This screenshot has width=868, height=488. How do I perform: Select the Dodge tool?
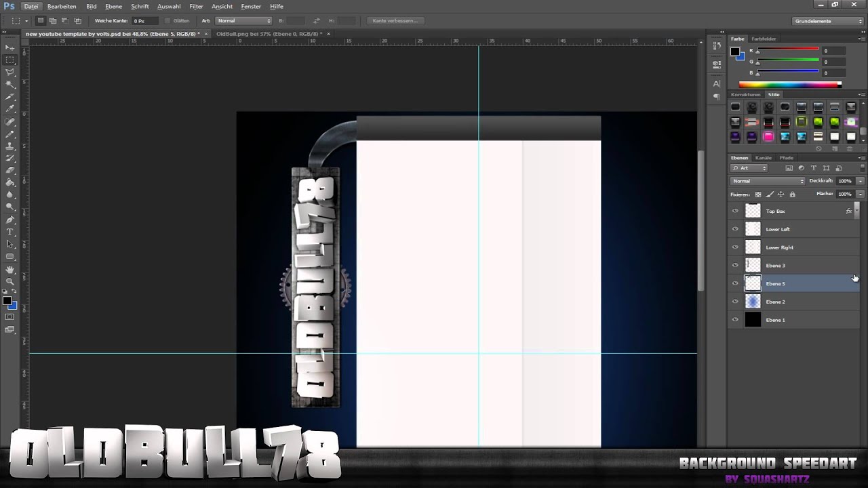coord(10,207)
